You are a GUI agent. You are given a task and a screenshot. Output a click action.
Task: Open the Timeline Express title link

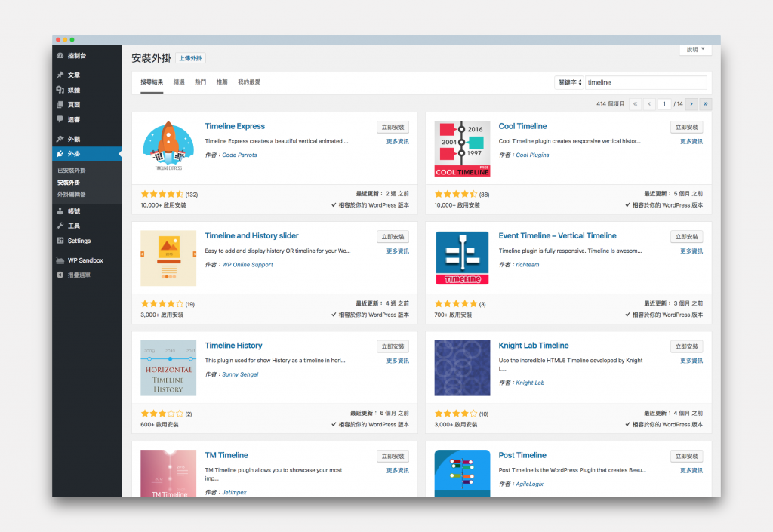tap(235, 126)
